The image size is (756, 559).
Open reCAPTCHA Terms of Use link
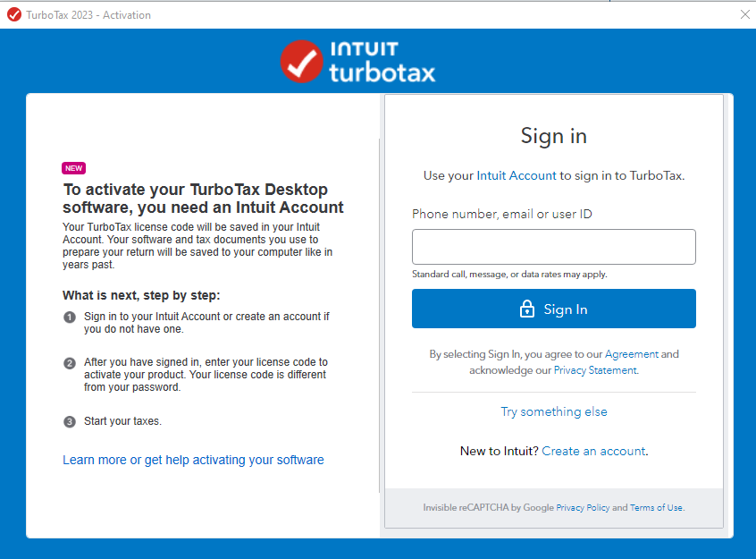(656, 507)
